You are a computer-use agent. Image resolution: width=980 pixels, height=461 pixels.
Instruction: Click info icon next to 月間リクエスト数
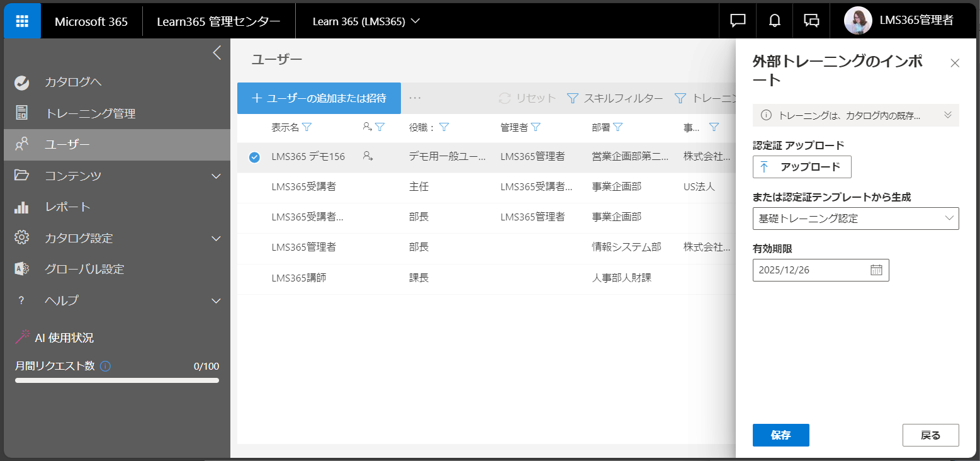tap(105, 366)
